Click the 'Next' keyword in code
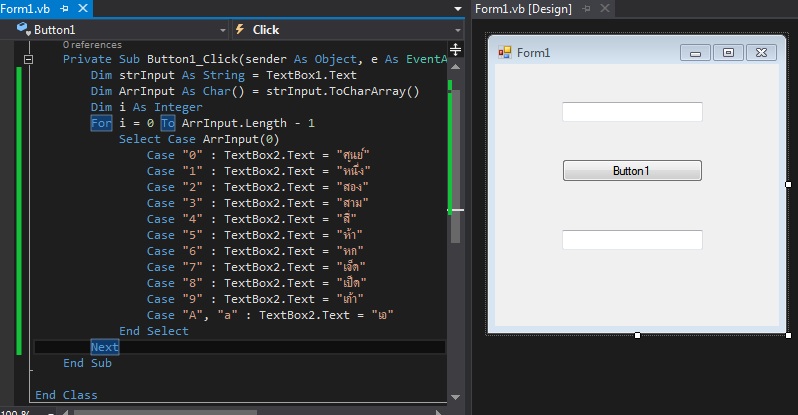798x415 pixels. 105,347
